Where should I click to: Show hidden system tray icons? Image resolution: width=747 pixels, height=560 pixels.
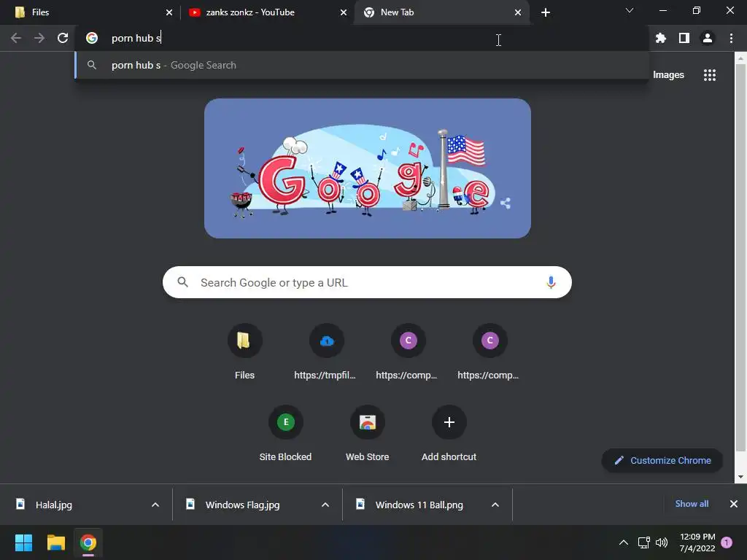pyautogui.click(x=623, y=542)
